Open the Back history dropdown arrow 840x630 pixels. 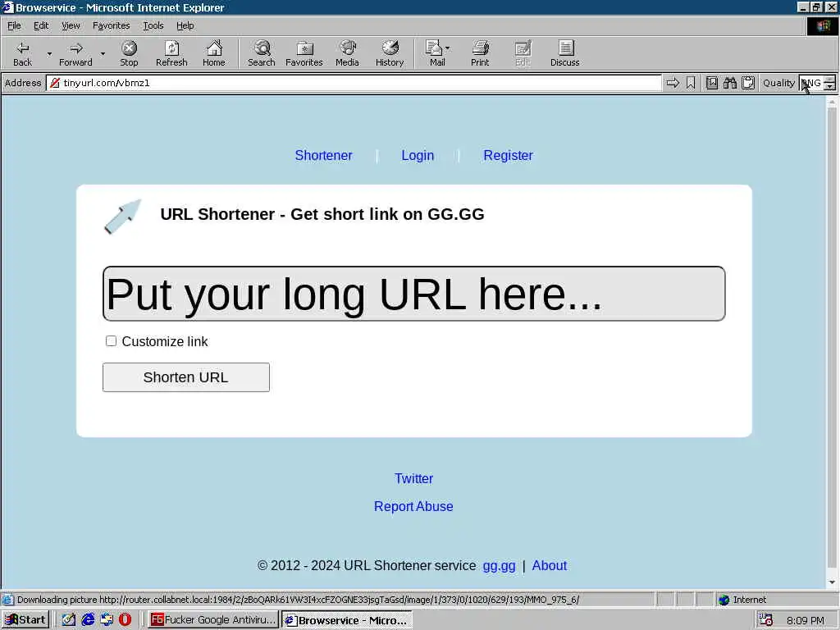(49, 53)
